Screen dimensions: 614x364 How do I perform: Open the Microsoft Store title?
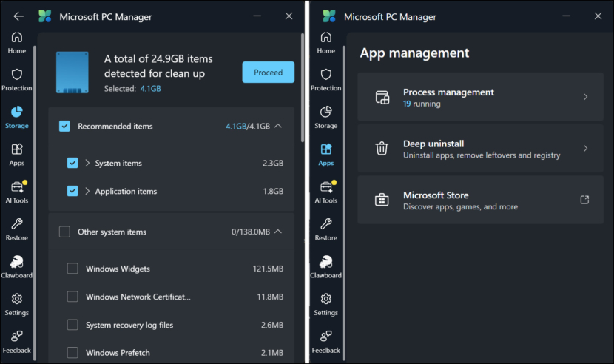click(x=436, y=195)
